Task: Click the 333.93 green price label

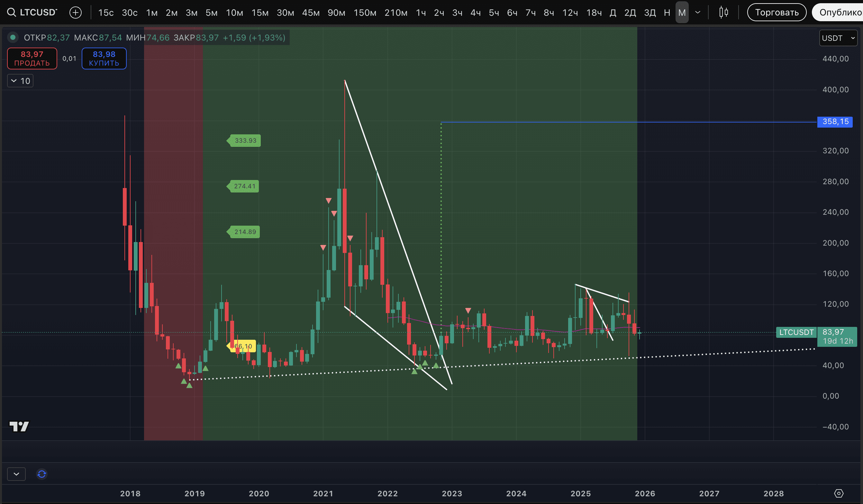Action: [245, 141]
